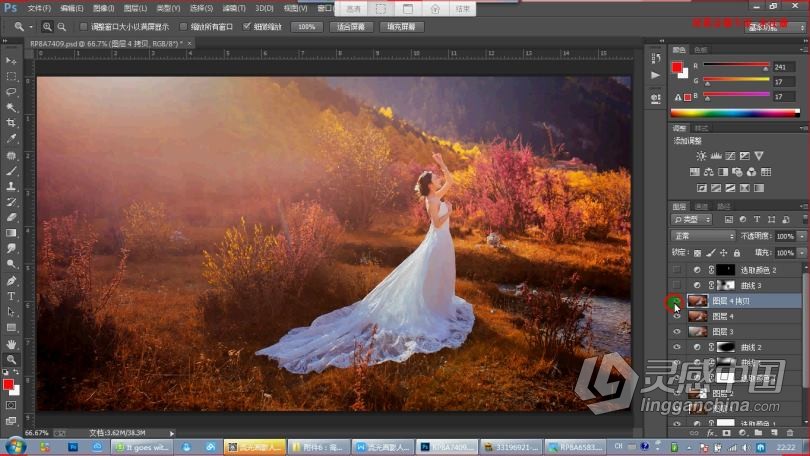The width and height of the screenshot is (810, 456).
Task: Open the Color panel flyout menu
Action: pyautogui.click(x=803, y=50)
